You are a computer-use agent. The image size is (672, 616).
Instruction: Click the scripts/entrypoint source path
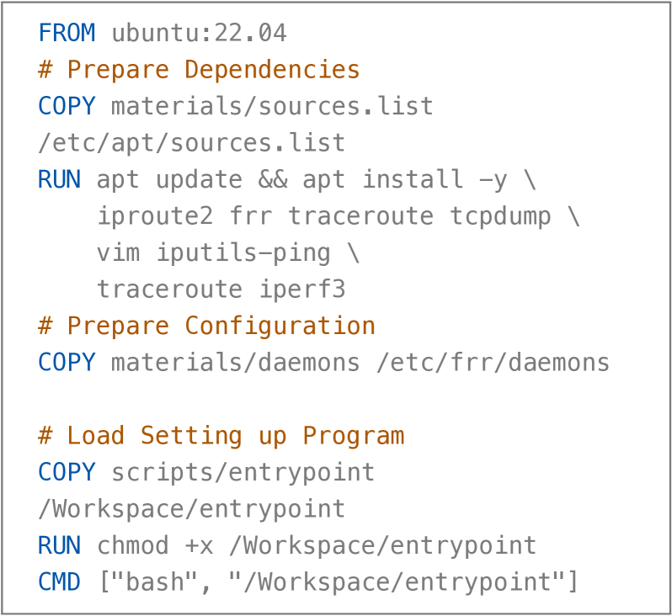[243, 472]
